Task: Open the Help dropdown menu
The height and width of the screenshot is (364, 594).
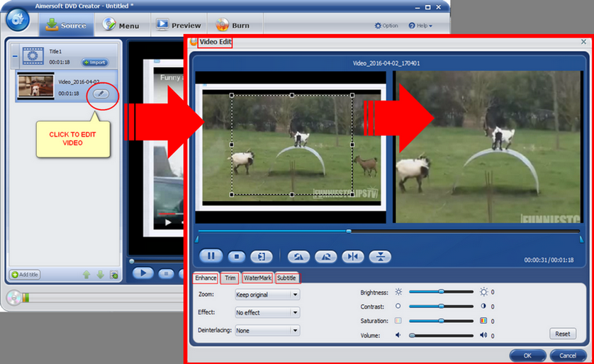Action: point(420,25)
